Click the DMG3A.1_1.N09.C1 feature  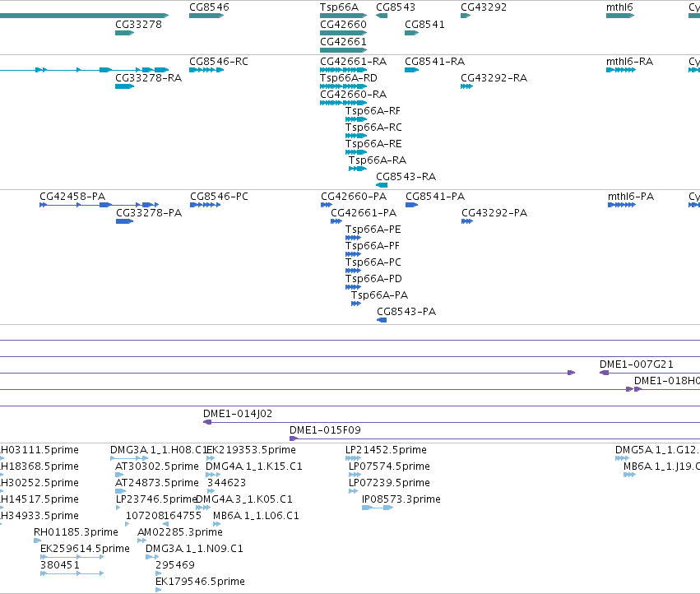pos(152,557)
